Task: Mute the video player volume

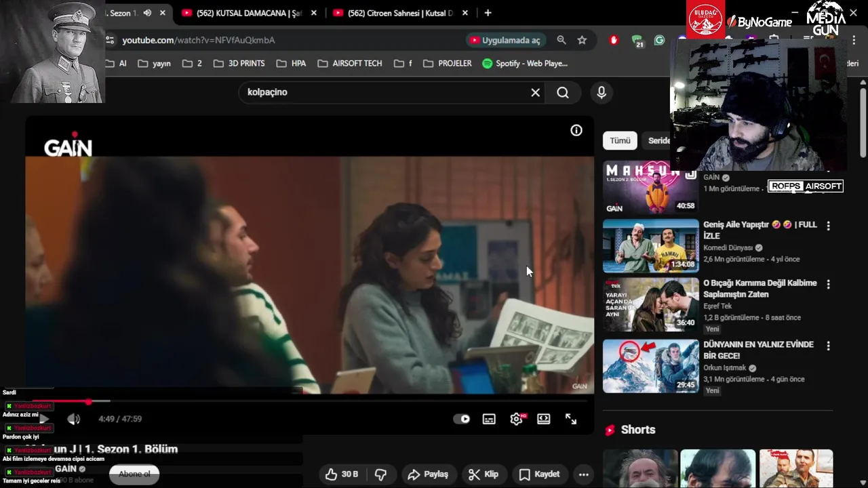Action: coord(73,419)
